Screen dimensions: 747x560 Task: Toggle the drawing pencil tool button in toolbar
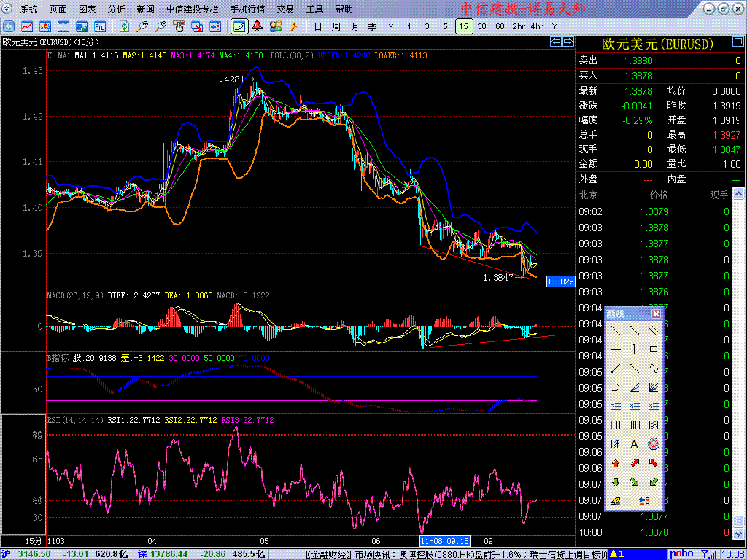[239, 26]
